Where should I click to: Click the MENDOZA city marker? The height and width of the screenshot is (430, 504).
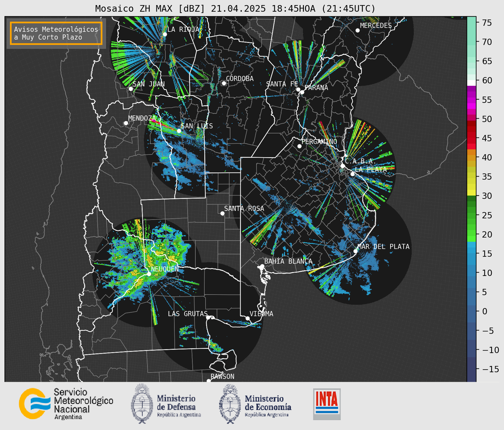click(126, 123)
